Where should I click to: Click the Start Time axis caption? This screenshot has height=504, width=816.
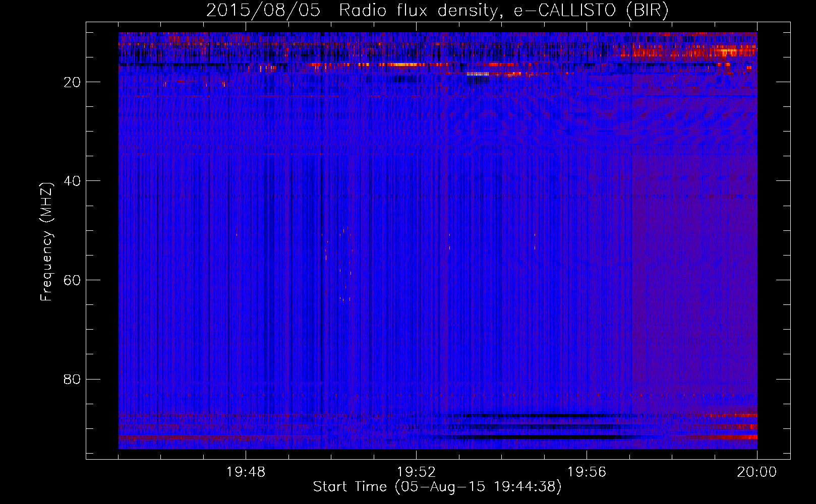[x=437, y=487]
